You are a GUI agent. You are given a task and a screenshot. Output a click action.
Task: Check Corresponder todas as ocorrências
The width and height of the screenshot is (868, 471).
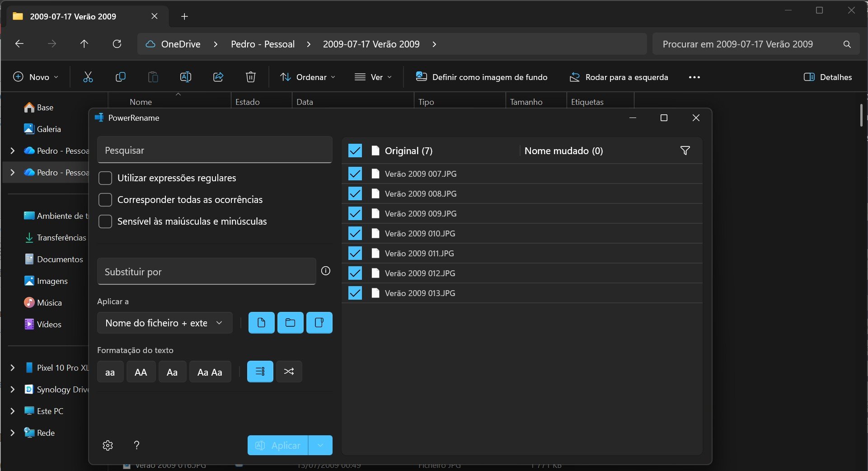105,200
